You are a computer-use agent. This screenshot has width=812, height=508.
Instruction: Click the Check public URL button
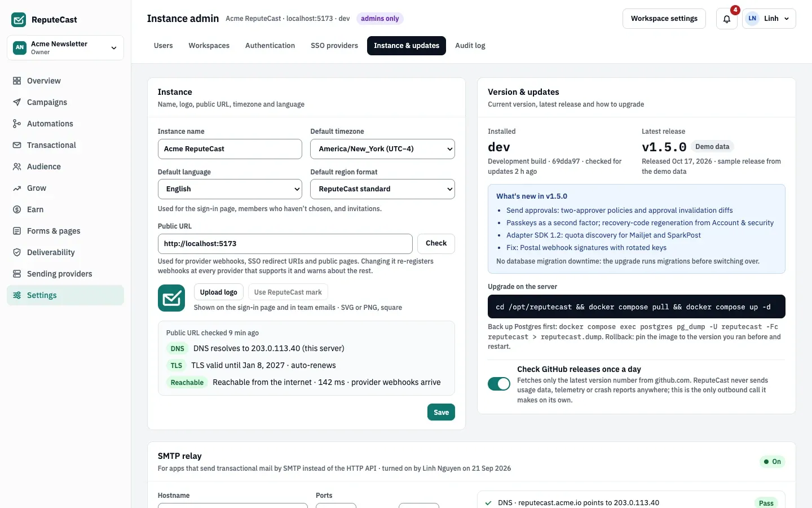coord(436,243)
